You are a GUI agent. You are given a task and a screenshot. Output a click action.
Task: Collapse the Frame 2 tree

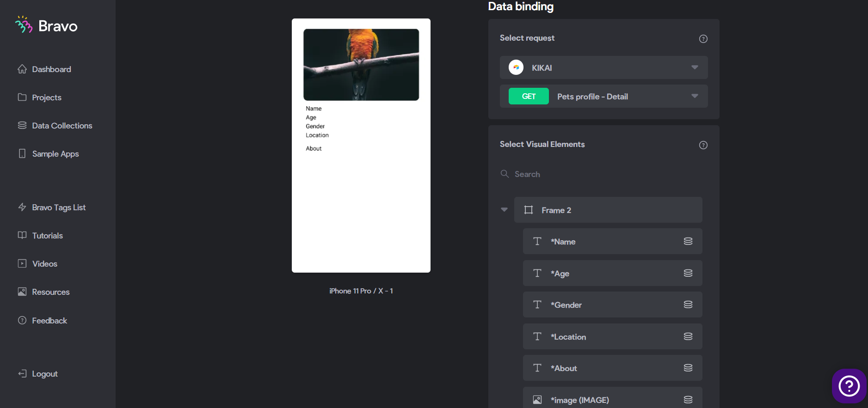coord(504,210)
